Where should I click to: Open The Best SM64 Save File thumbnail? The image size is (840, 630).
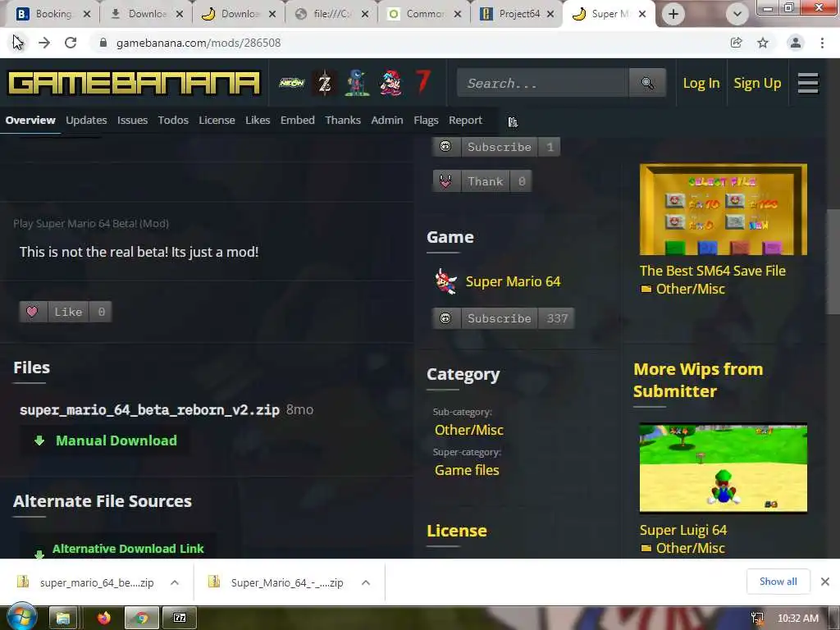click(x=724, y=209)
